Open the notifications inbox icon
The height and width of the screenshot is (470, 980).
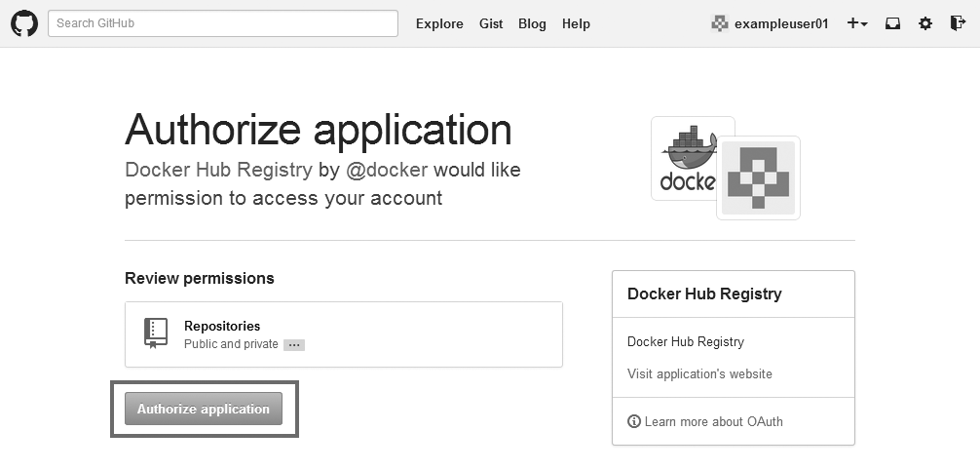coord(892,23)
